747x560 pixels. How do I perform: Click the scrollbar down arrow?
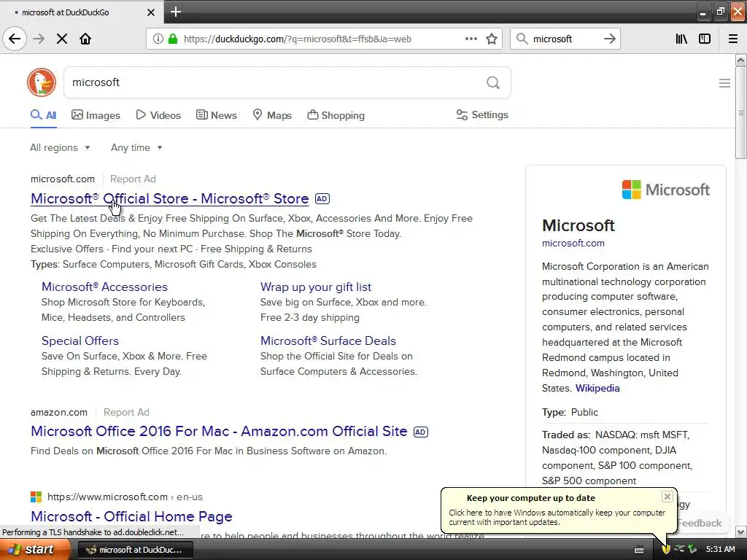[x=740, y=532]
